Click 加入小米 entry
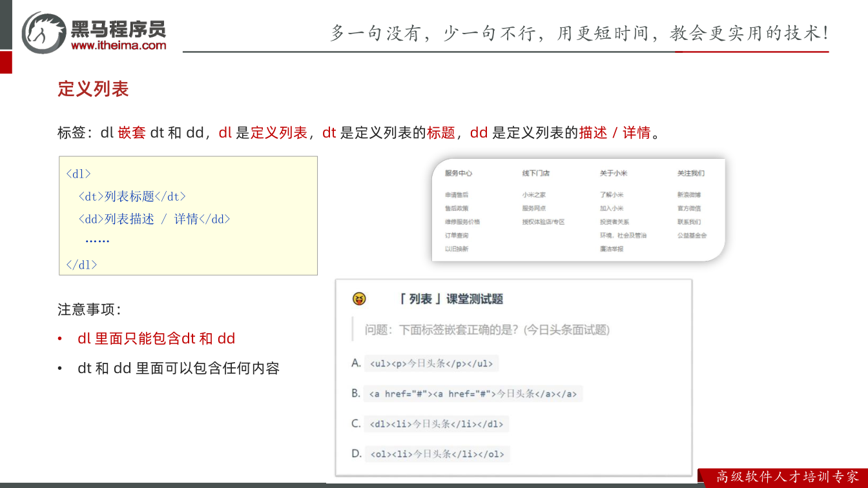The height and width of the screenshot is (488, 868). point(612,208)
